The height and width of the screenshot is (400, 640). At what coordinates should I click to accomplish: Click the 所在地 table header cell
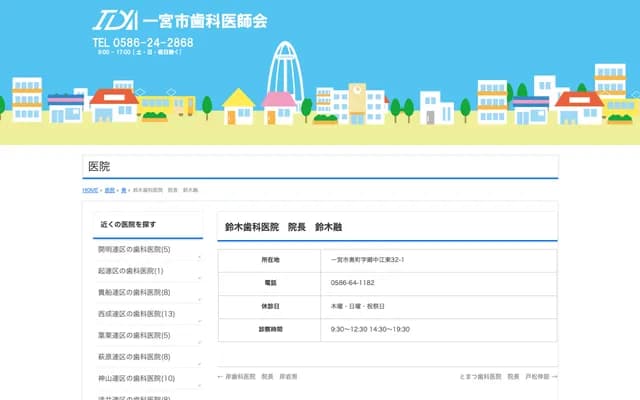[x=270, y=260]
